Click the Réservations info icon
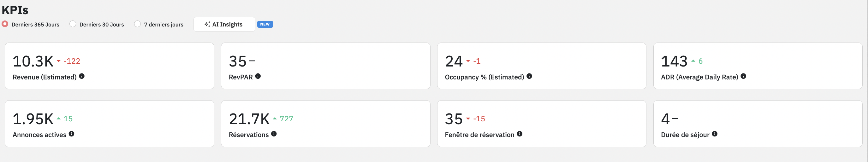The width and height of the screenshot is (868, 162). tap(274, 134)
